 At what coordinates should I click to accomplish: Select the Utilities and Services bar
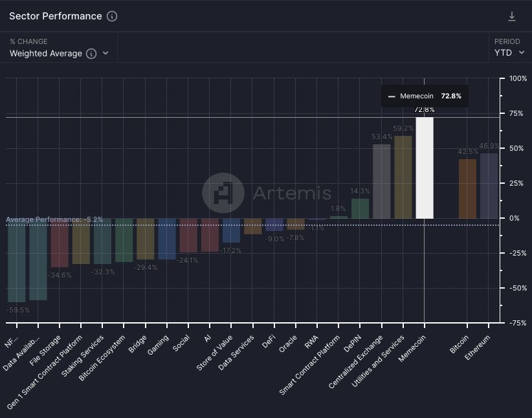point(403,177)
